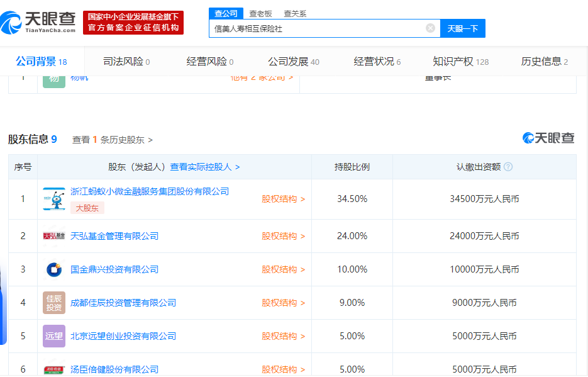Expand 股权结构 for 天弘基金管理有限公司

pos(283,236)
